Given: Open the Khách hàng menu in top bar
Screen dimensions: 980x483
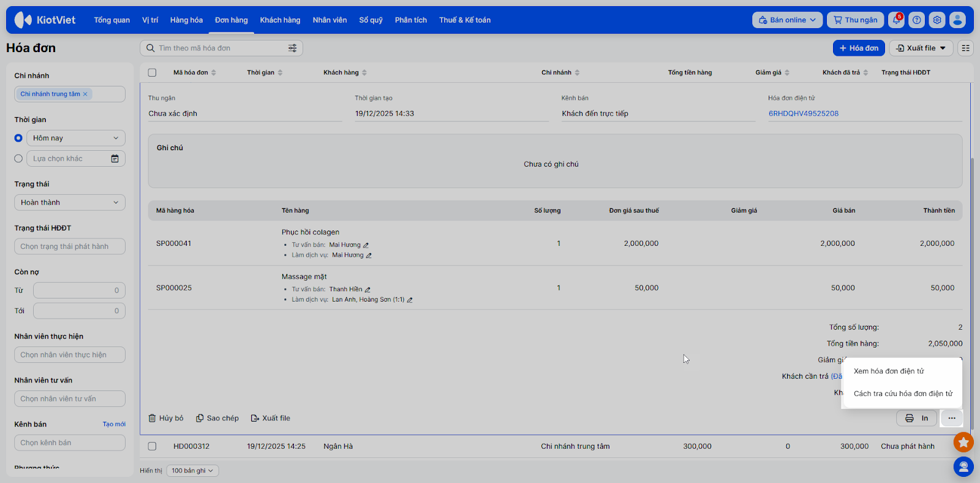Looking at the screenshot, I should point(281,20).
